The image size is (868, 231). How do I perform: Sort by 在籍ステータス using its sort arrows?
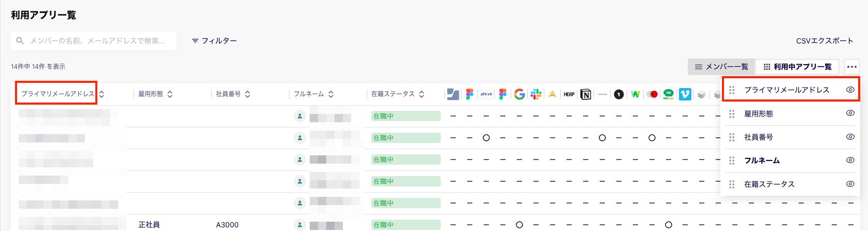[422, 94]
